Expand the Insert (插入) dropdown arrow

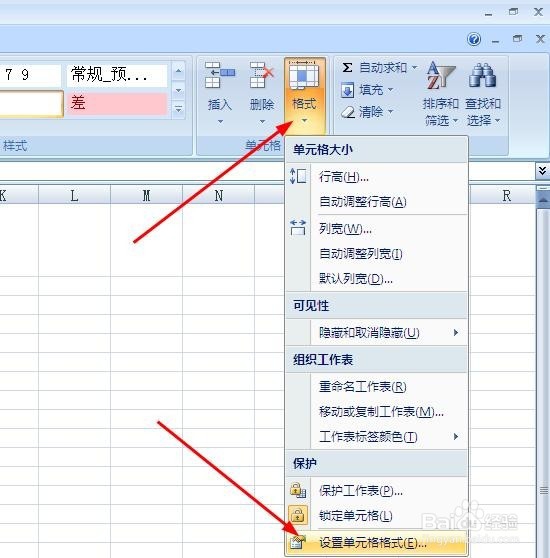click(220, 122)
